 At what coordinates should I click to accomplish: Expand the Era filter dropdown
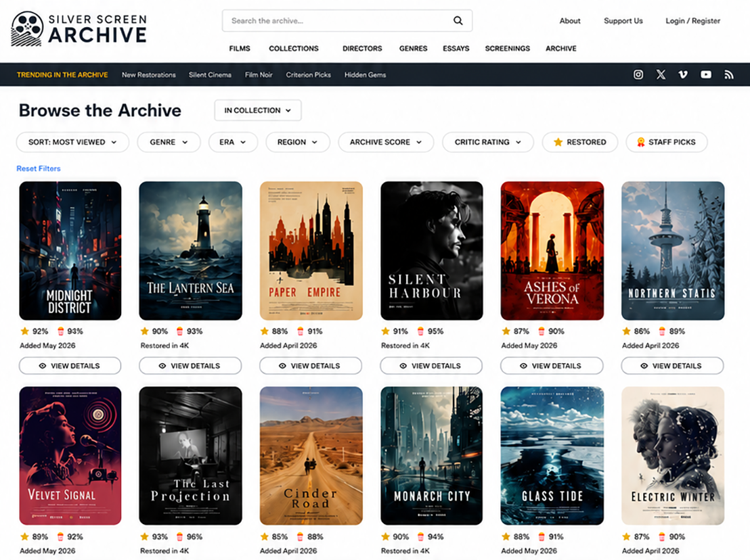coord(233,142)
